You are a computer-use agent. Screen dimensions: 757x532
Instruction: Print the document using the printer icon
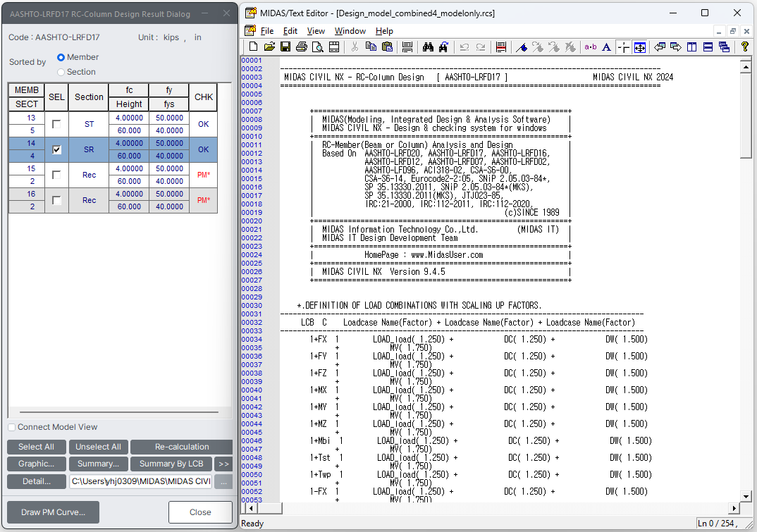pyautogui.click(x=302, y=47)
